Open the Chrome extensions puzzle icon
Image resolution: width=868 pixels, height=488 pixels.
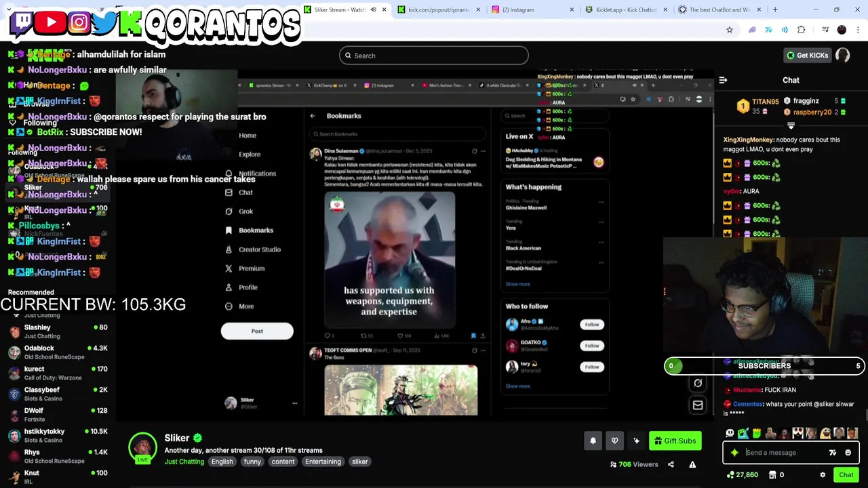pos(802,30)
